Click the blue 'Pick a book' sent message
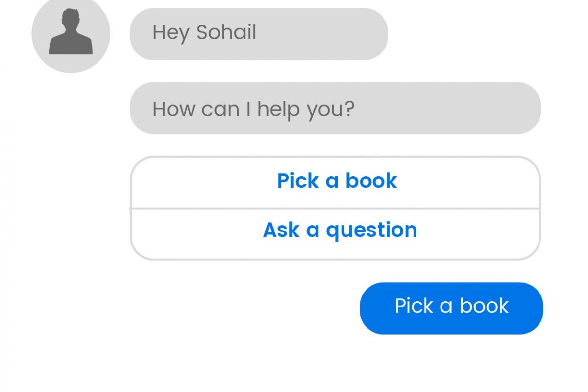Image resolution: width=588 pixels, height=392 pixels. click(x=451, y=308)
